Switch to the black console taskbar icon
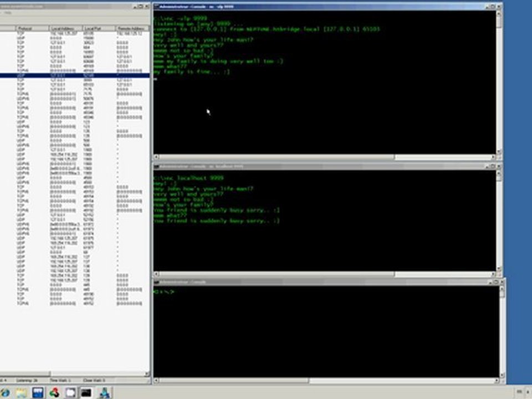 click(x=86, y=392)
